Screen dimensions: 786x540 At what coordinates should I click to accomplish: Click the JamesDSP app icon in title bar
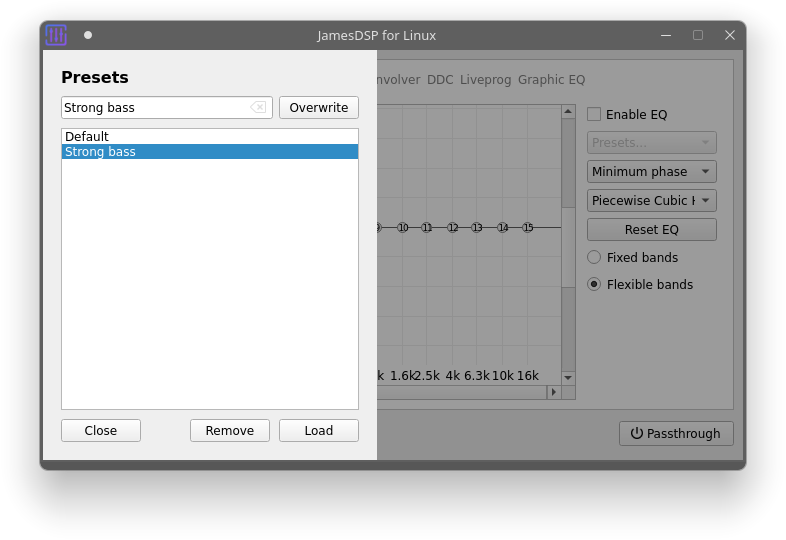56,35
